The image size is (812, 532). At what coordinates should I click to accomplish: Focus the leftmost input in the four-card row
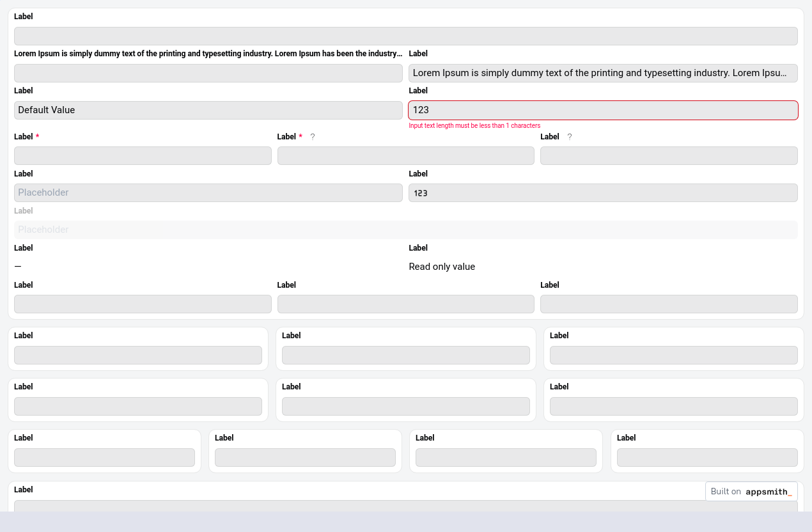pyautogui.click(x=104, y=457)
